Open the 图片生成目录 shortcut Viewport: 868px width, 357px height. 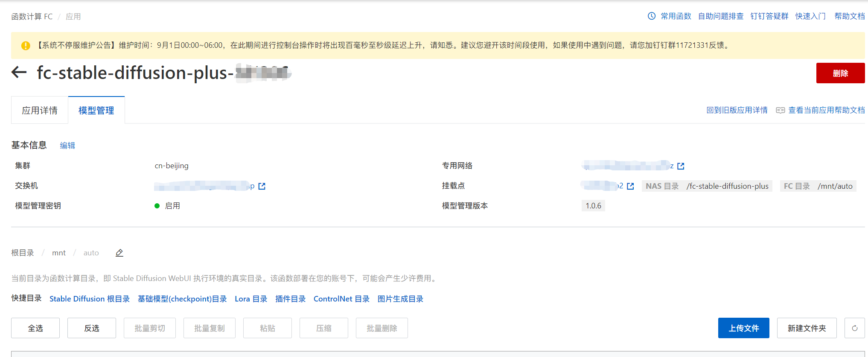point(400,299)
